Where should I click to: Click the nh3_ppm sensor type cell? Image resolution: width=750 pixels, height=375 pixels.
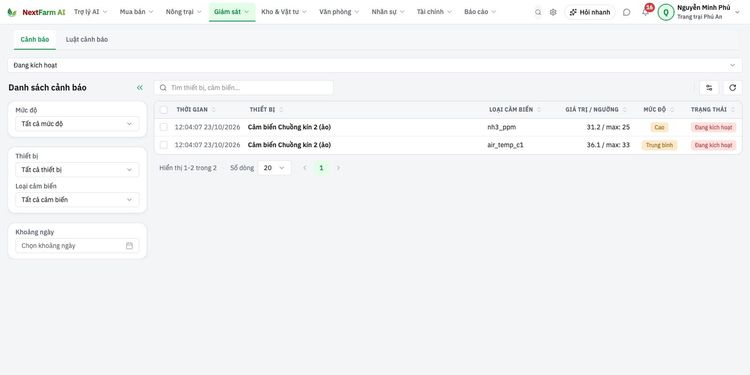(502, 127)
